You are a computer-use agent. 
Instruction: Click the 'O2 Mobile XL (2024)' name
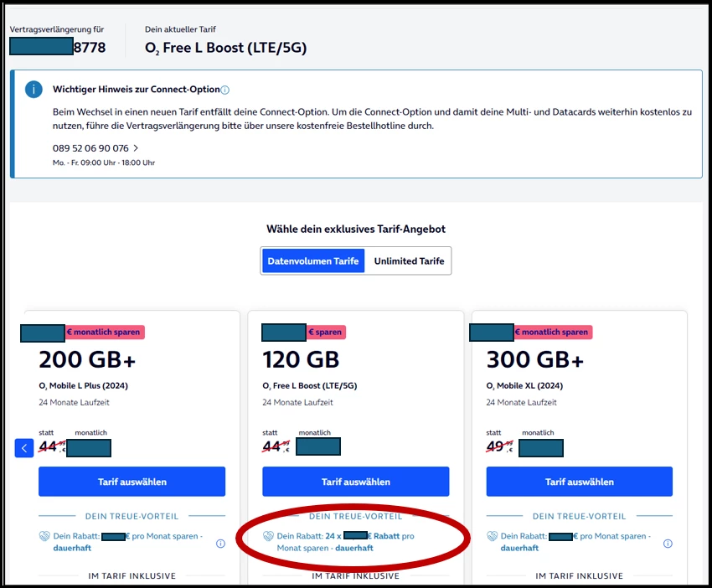(524, 386)
